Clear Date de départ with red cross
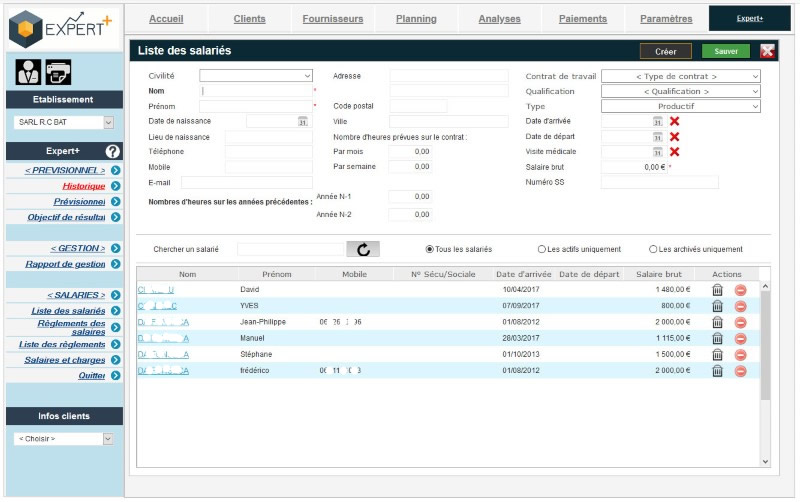800x502 pixels. pos(674,137)
